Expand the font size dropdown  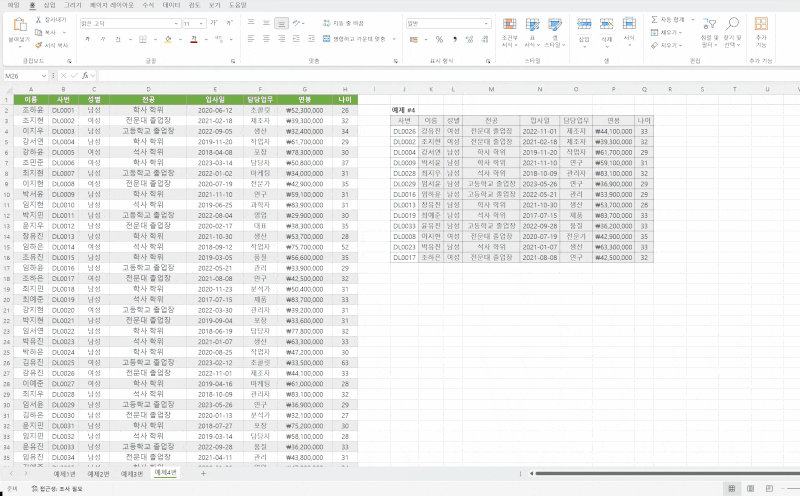click(201, 22)
